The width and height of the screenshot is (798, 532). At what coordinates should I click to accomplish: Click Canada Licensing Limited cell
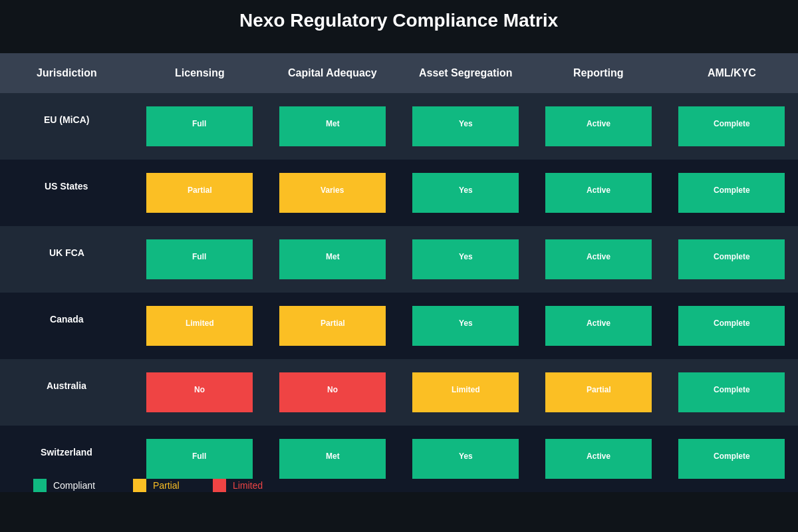199,326
